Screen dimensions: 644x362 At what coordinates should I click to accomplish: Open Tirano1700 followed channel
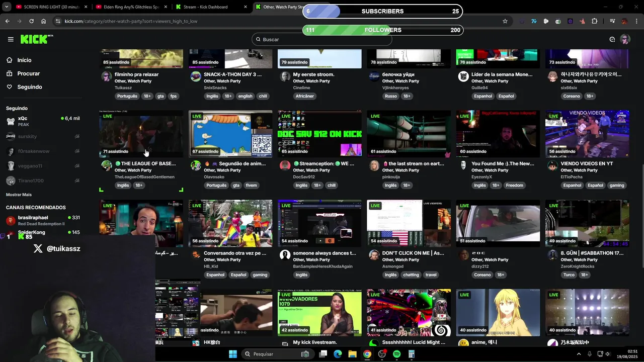[43, 180]
